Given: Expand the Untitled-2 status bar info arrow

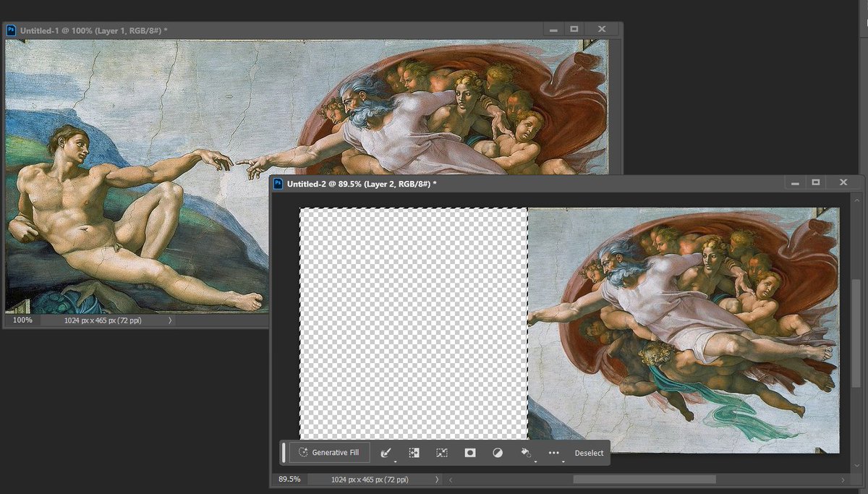Looking at the screenshot, I should click(x=437, y=480).
